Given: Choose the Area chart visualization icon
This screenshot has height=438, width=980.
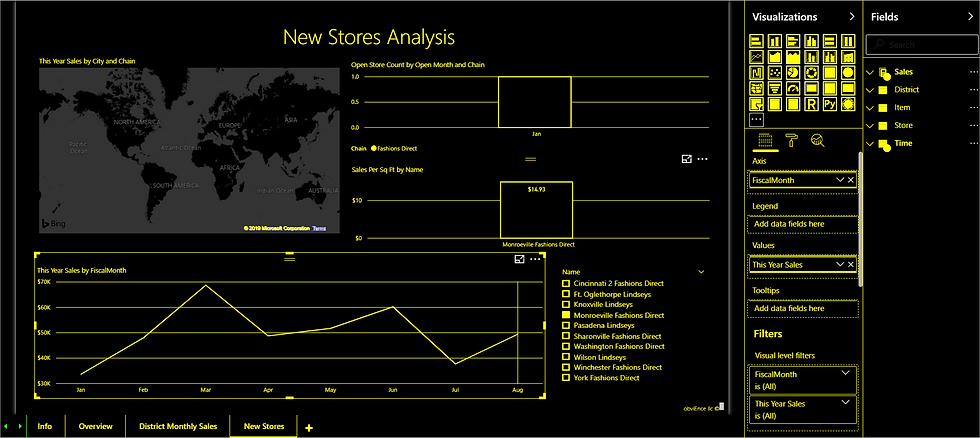Looking at the screenshot, I should tap(775, 57).
